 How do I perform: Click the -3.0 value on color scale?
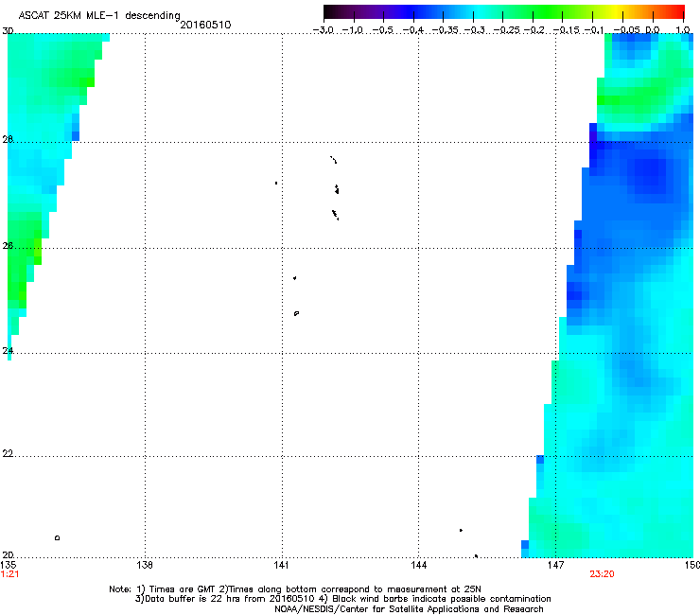(324, 30)
